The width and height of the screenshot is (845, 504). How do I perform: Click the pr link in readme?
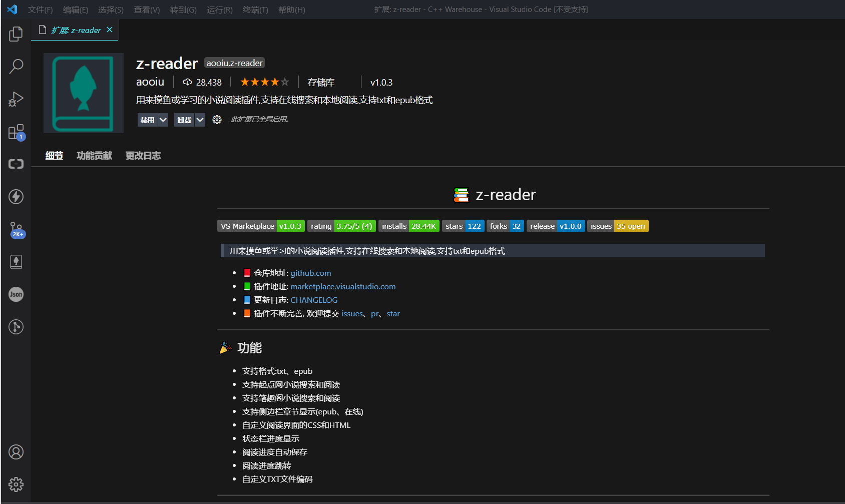coord(375,313)
